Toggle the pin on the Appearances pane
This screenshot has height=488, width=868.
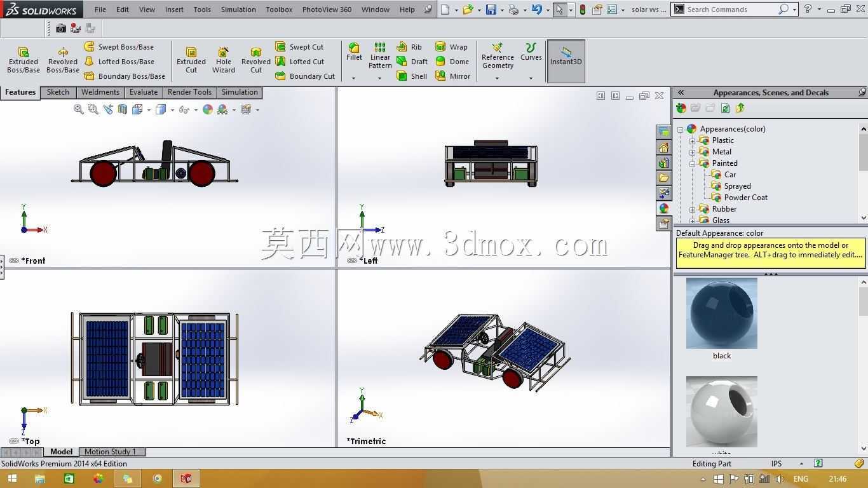pos(862,92)
